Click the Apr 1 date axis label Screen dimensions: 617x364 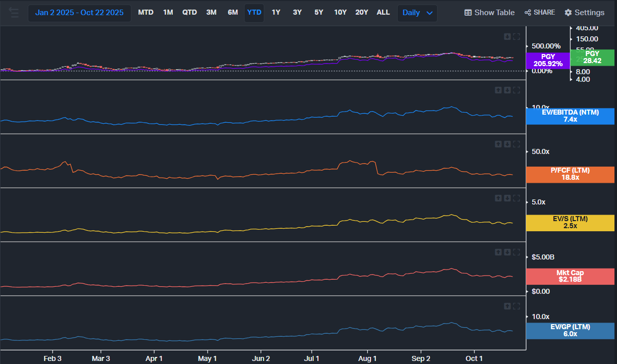[x=154, y=358]
